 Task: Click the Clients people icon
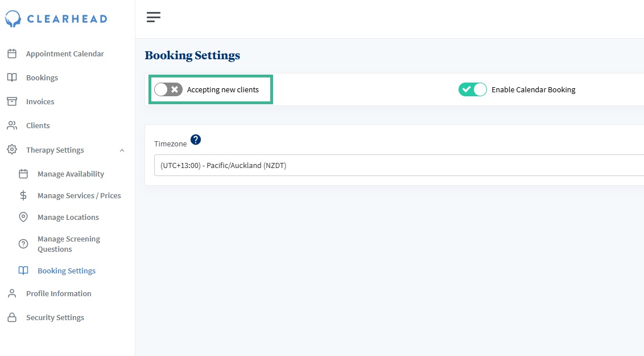point(12,125)
